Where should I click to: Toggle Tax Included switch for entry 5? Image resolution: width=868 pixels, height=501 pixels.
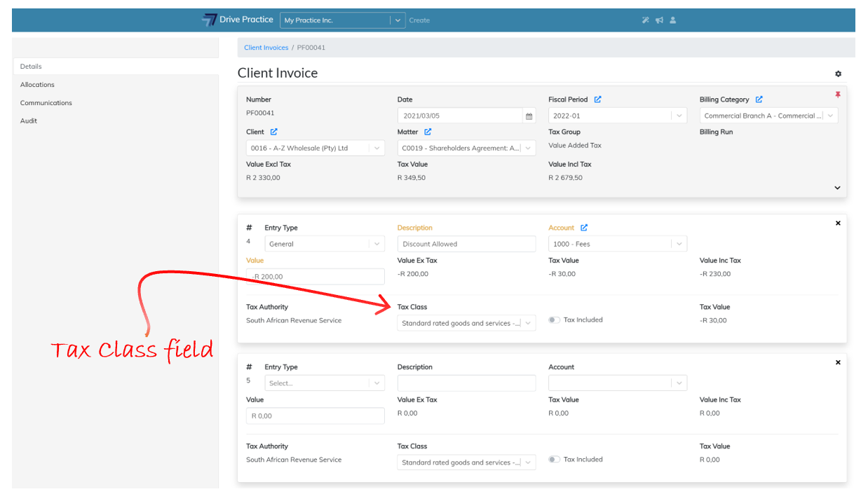click(554, 460)
